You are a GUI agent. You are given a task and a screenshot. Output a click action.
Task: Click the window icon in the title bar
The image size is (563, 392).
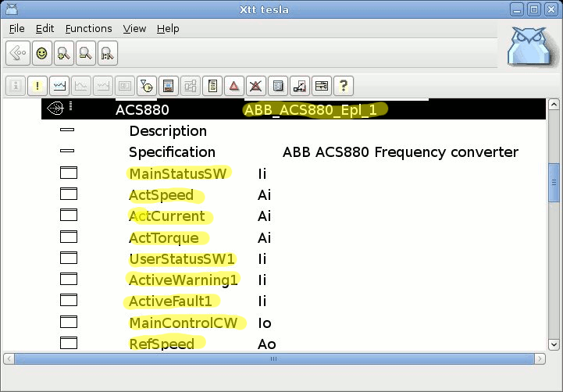(x=12, y=9)
